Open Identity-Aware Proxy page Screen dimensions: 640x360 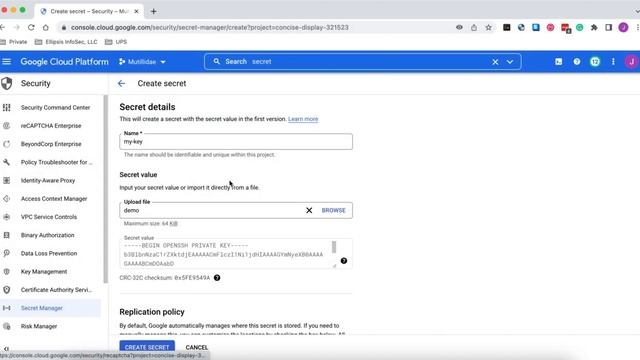(48, 180)
